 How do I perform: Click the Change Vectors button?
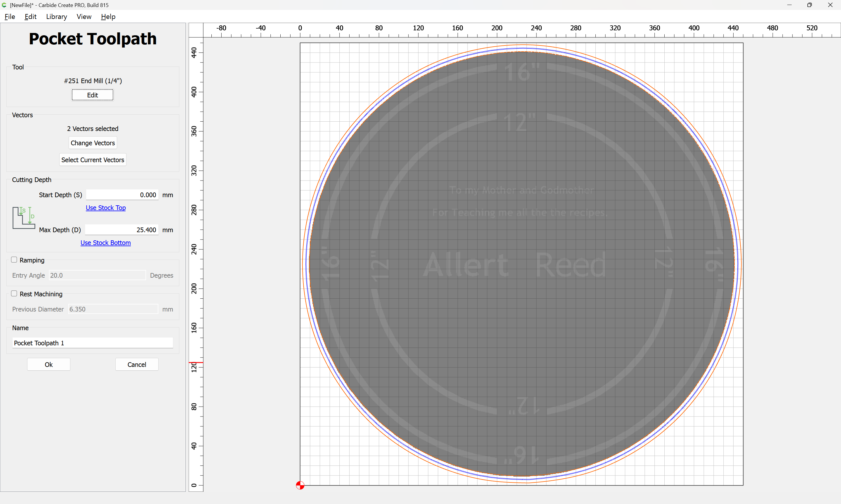coord(93,143)
